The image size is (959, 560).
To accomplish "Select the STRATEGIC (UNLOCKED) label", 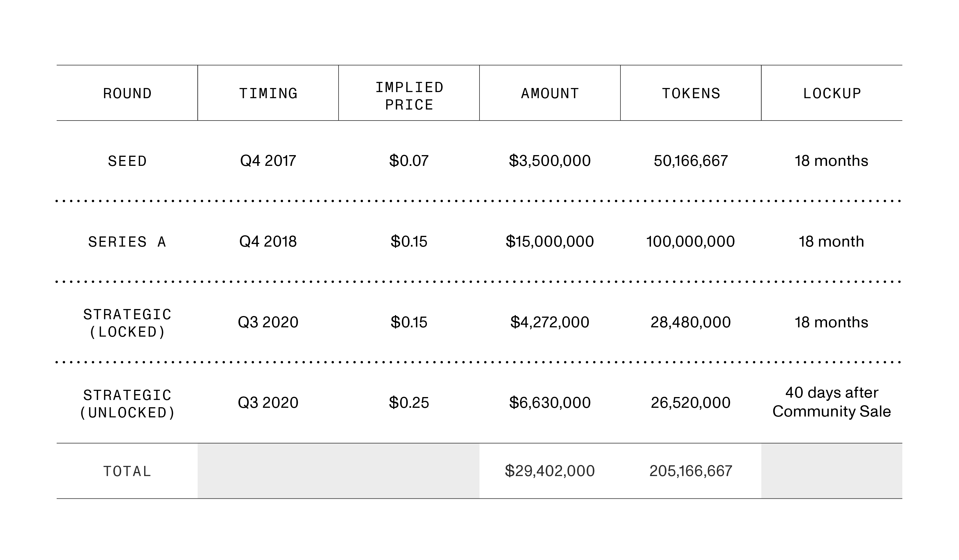I will pyautogui.click(x=127, y=404).
